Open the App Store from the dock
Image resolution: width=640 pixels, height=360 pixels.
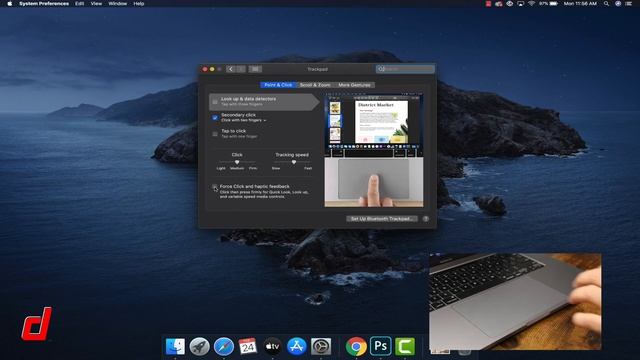[296, 347]
